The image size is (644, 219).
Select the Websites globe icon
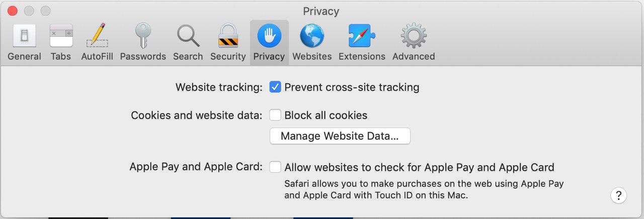coord(312,36)
